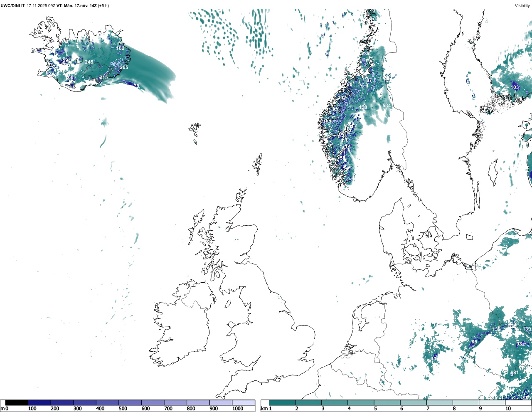The width and height of the screenshot is (532, 412).
Task: Click the '(+5 h)' forecast offset text
Action: point(103,6)
